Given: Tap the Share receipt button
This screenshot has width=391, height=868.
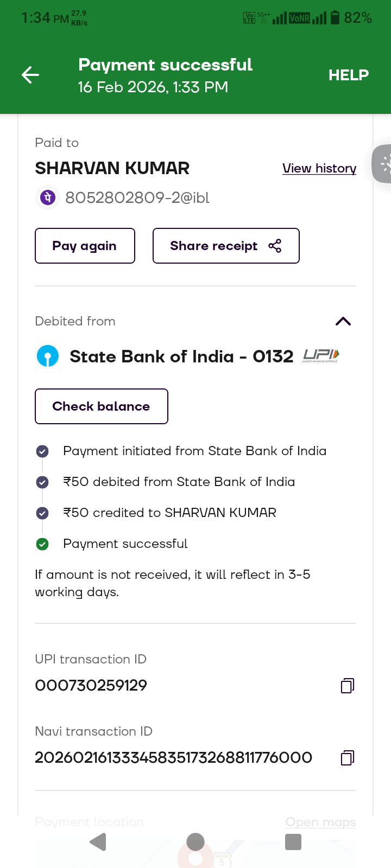Looking at the screenshot, I should [x=226, y=246].
